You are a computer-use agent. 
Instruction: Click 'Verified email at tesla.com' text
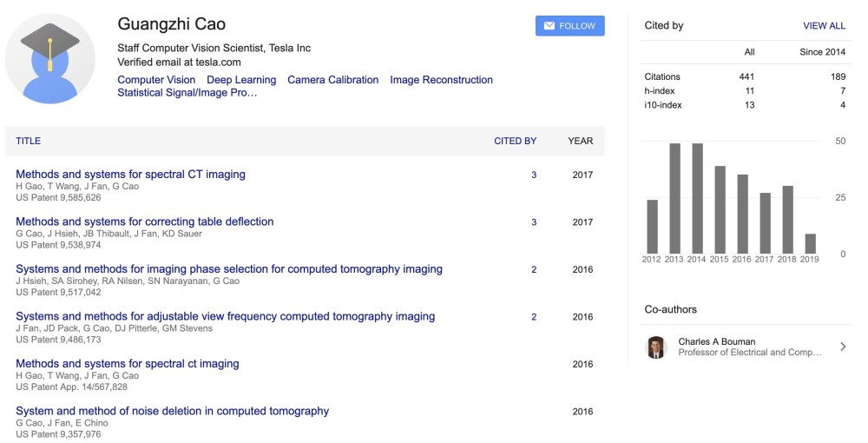(179, 62)
